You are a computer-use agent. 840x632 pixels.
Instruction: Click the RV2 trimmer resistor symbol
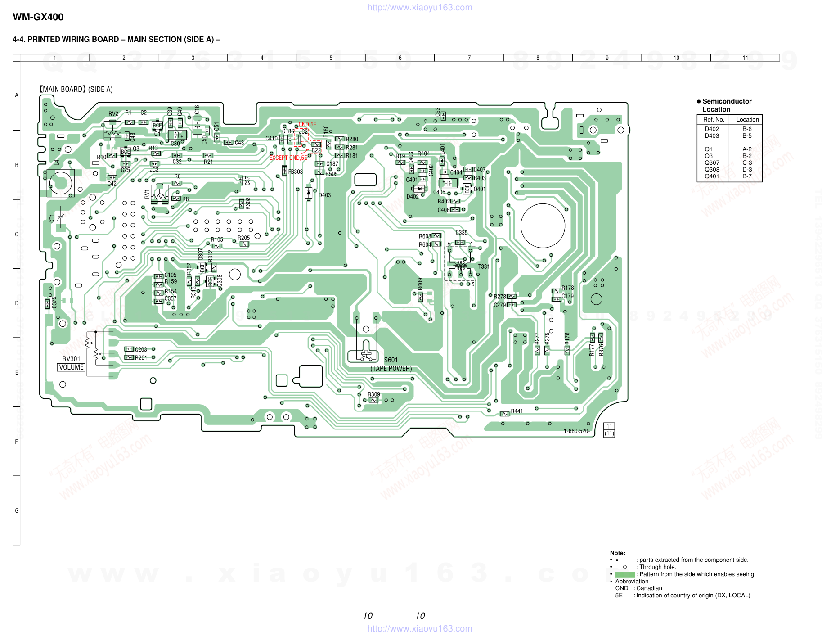pyautogui.click(x=112, y=131)
